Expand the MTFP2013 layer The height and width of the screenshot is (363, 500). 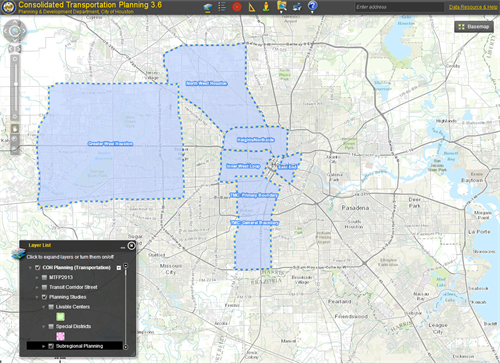pyautogui.click(x=37, y=277)
